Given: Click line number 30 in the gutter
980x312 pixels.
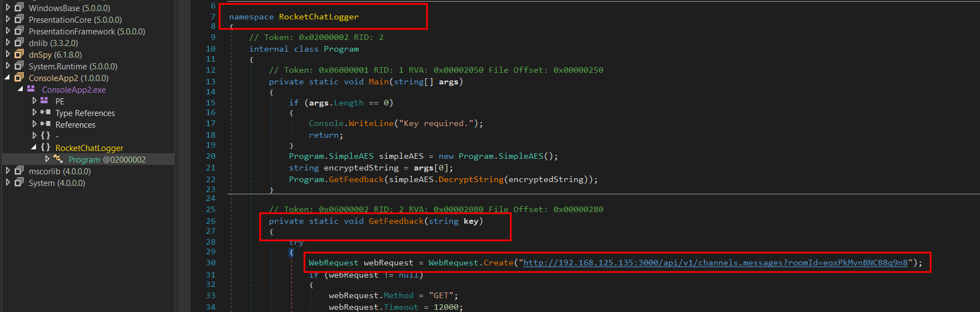Looking at the screenshot, I should point(211,263).
